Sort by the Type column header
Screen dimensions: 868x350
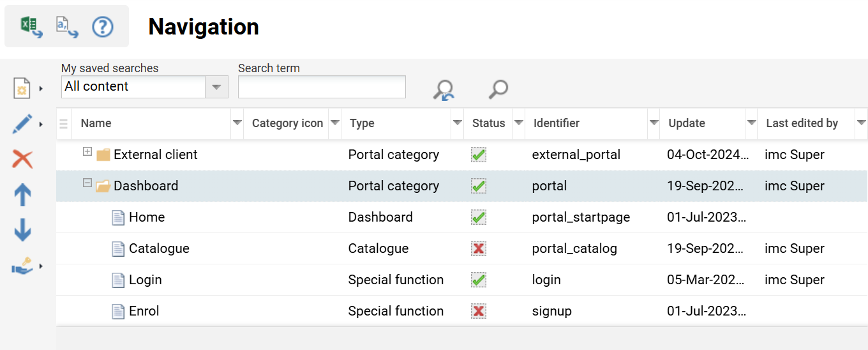point(362,123)
